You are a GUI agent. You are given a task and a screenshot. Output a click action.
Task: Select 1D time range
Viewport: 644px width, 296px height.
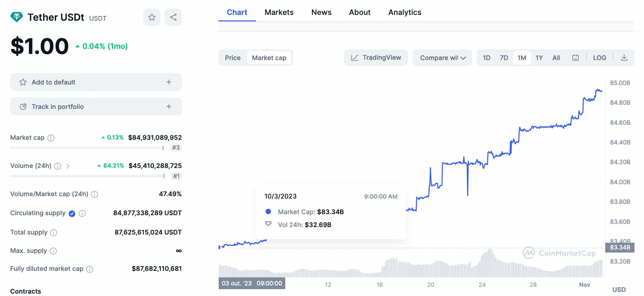[487, 58]
